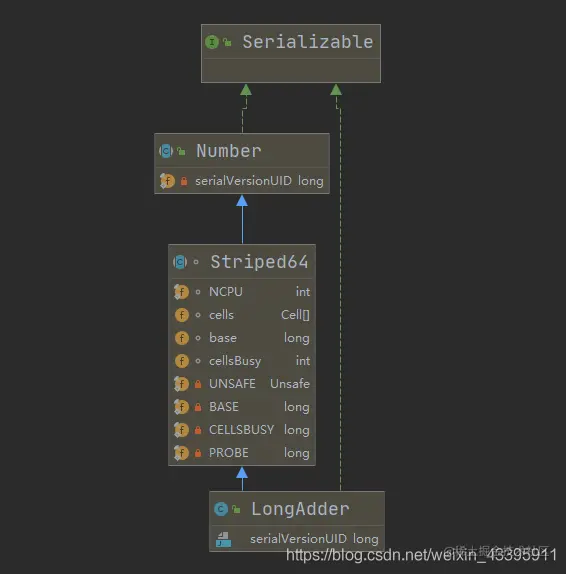Click the static field icon beside BASE
Image resolution: width=566 pixels, height=574 pixels.
181,407
